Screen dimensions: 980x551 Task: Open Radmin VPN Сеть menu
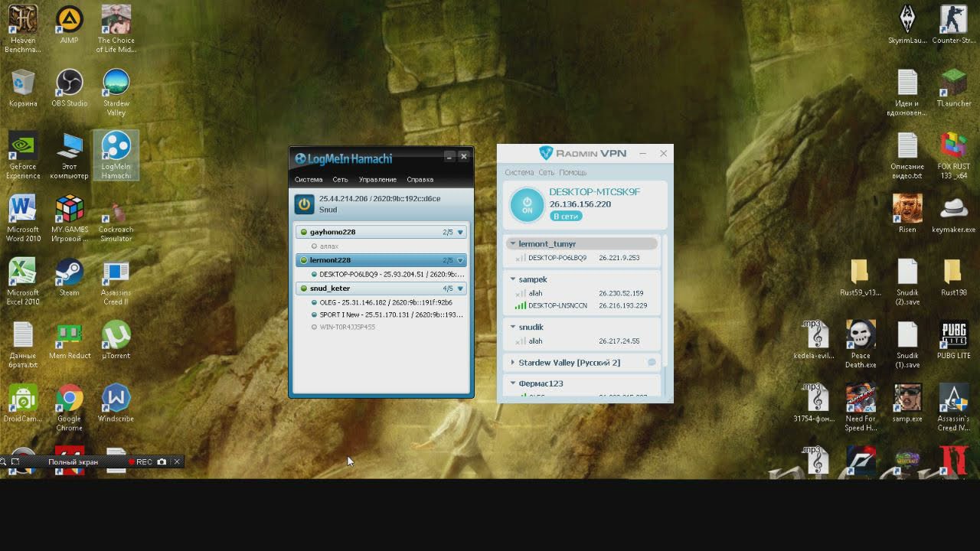coord(546,172)
